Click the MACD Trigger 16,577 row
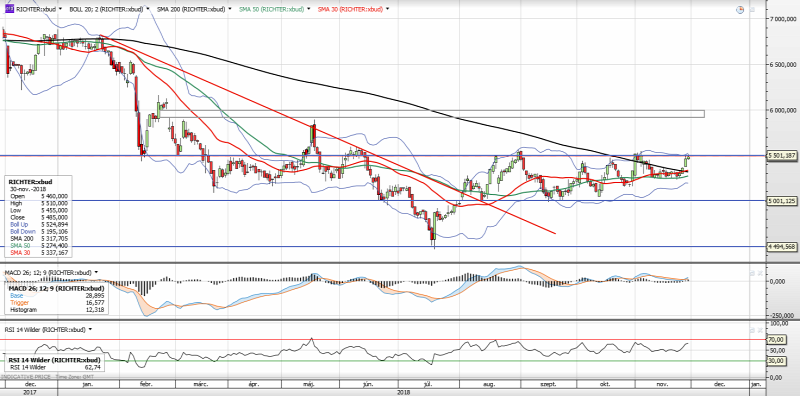 (57, 303)
